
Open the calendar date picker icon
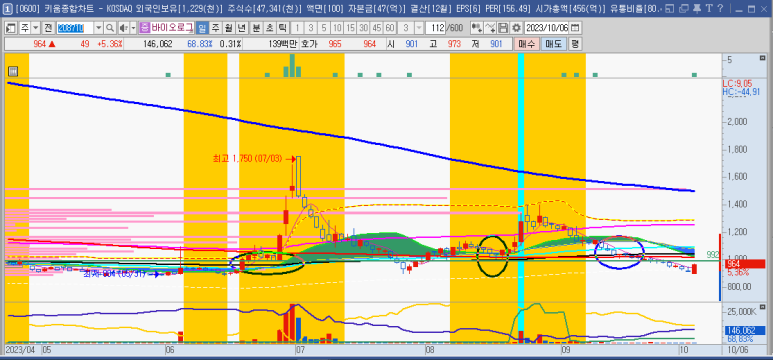click(575, 28)
